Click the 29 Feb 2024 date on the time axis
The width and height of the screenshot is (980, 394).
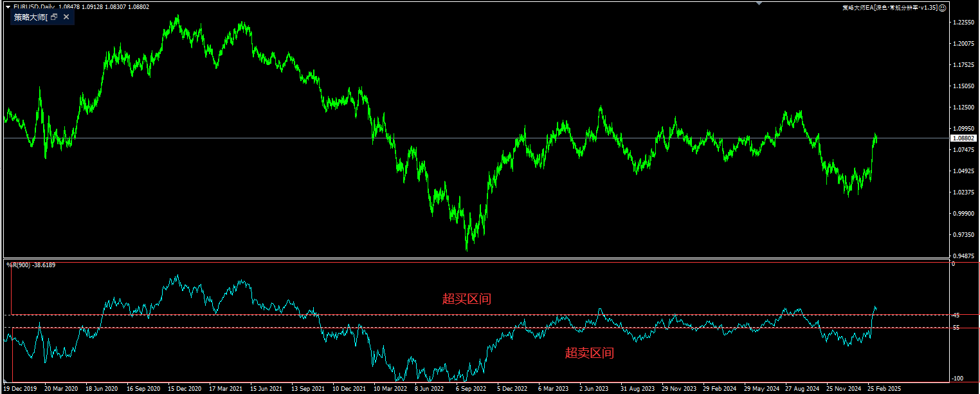[719, 389]
